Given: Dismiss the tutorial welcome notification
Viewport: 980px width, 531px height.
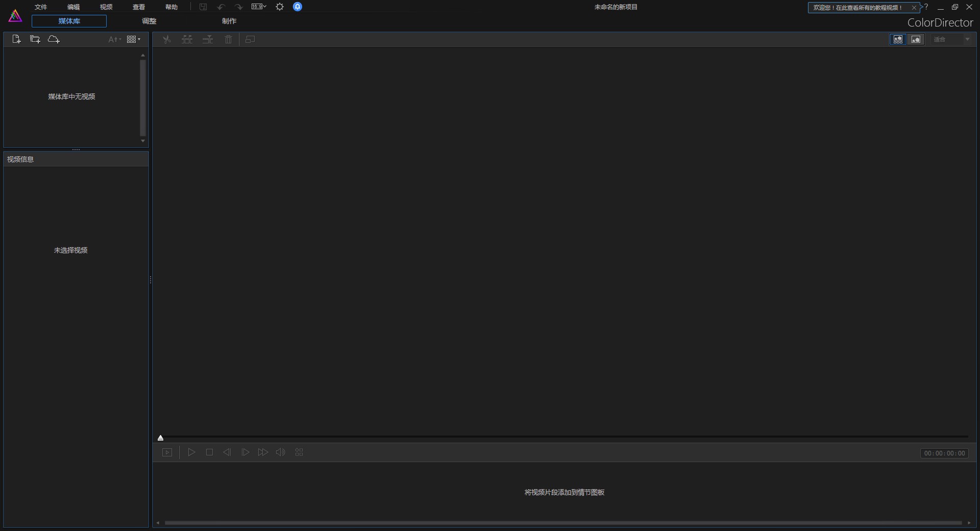Looking at the screenshot, I should point(914,7).
